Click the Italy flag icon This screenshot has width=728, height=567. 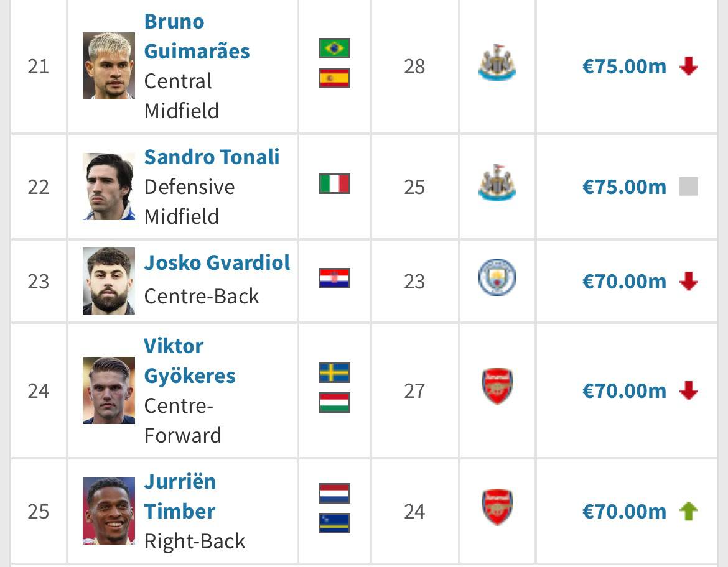[x=334, y=184]
